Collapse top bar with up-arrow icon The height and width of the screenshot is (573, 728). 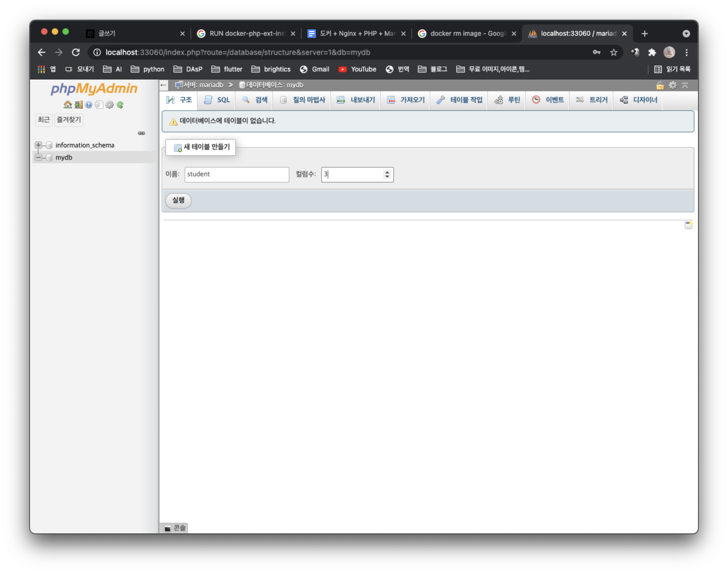pyautogui.click(x=685, y=85)
